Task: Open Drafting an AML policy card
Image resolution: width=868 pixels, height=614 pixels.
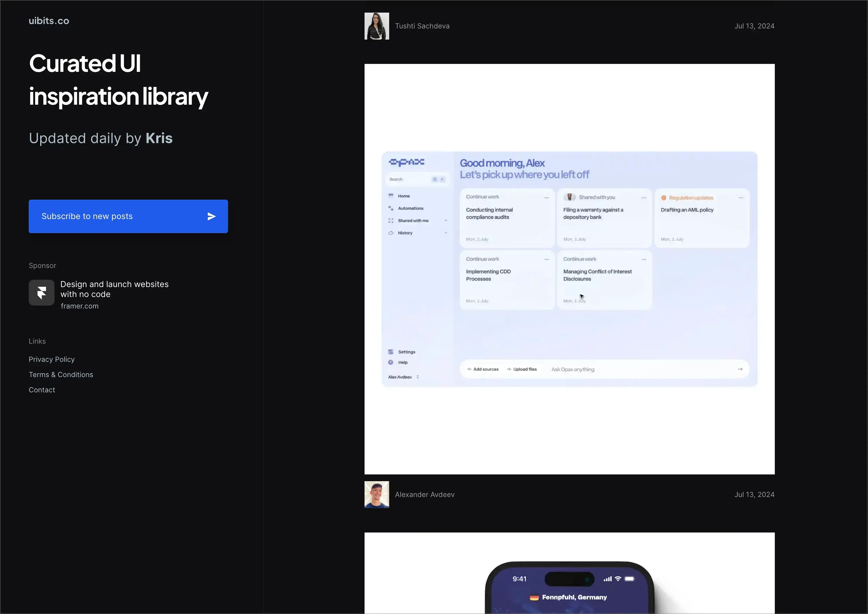Action: (x=702, y=218)
